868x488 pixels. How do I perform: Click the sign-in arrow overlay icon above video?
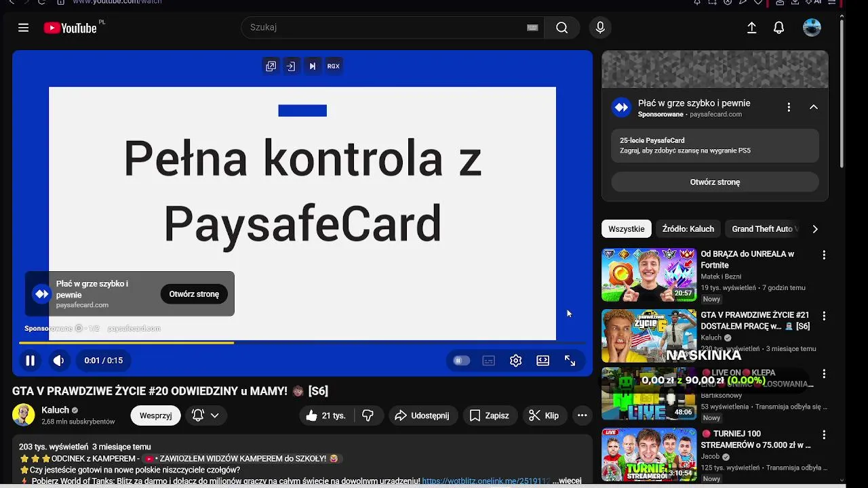[291, 66]
